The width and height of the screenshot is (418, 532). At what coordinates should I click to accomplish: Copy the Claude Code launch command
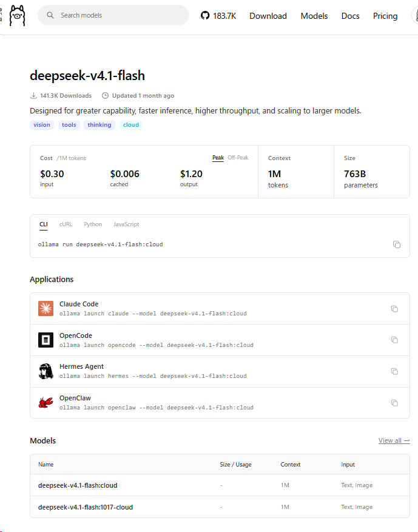[394, 309]
